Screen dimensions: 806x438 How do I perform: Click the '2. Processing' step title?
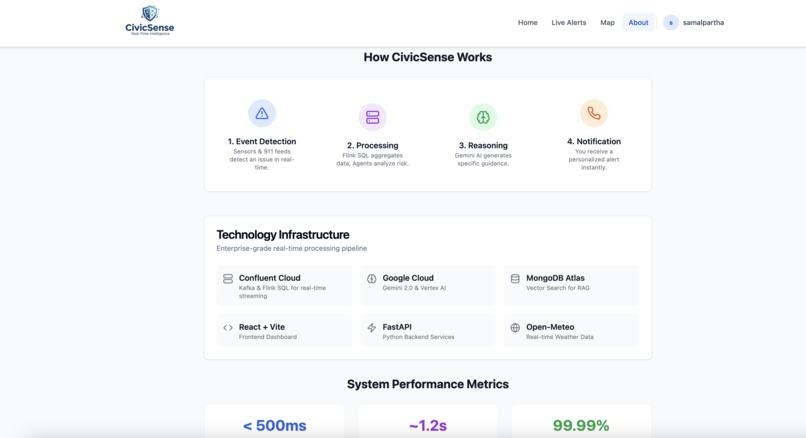[373, 145]
